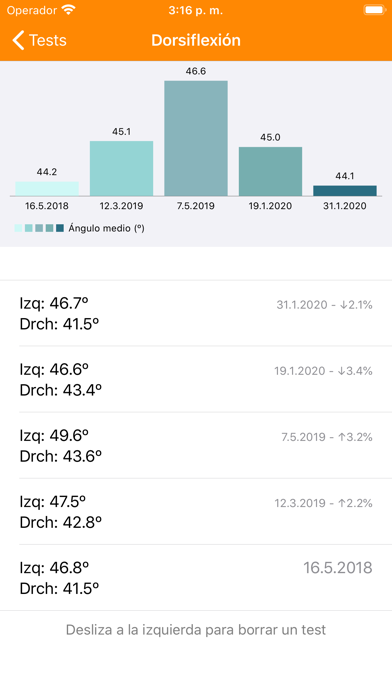Tap the Dorsiflexión title
The height and width of the screenshot is (696, 392).
coord(196,40)
